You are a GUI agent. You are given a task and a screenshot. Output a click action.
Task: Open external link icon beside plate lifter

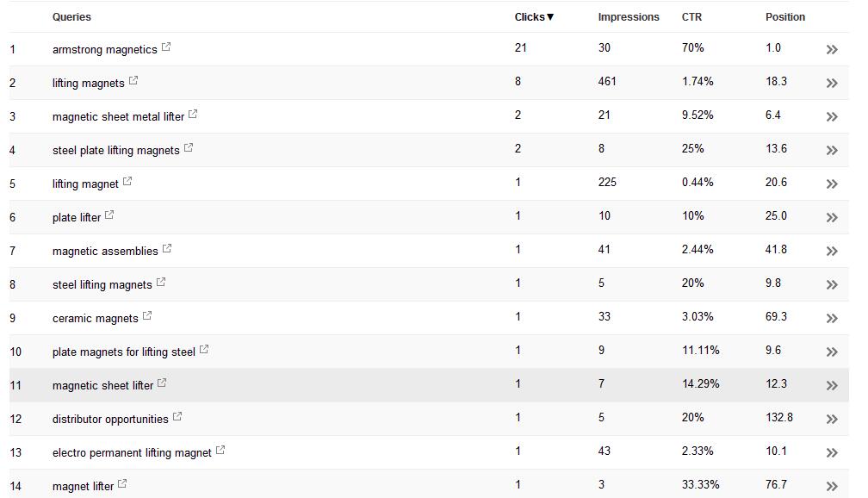click(x=109, y=215)
